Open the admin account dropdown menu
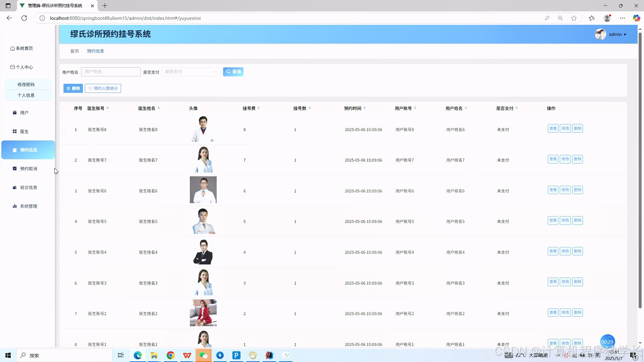Image resolution: width=644 pixels, height=362 pixels. tap(616, 34)
